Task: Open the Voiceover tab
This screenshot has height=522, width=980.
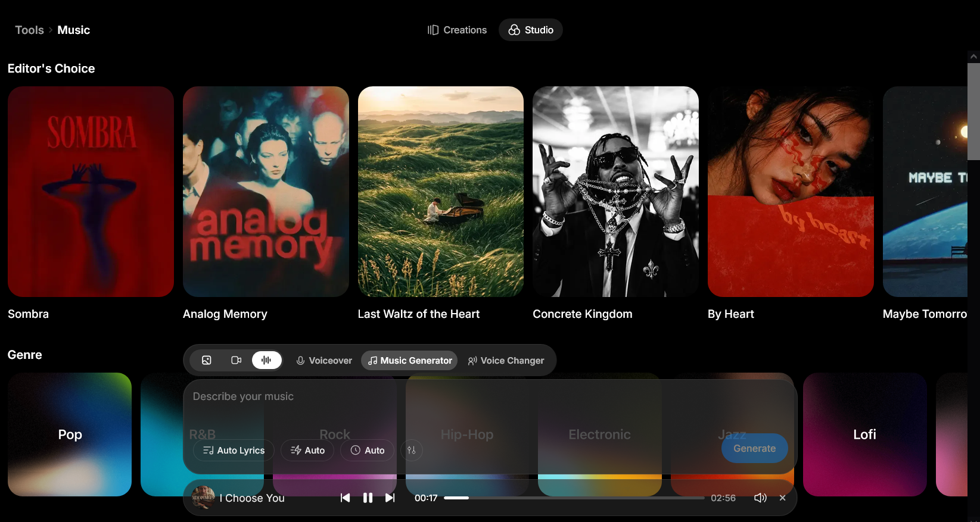Action: coord(324,360)
